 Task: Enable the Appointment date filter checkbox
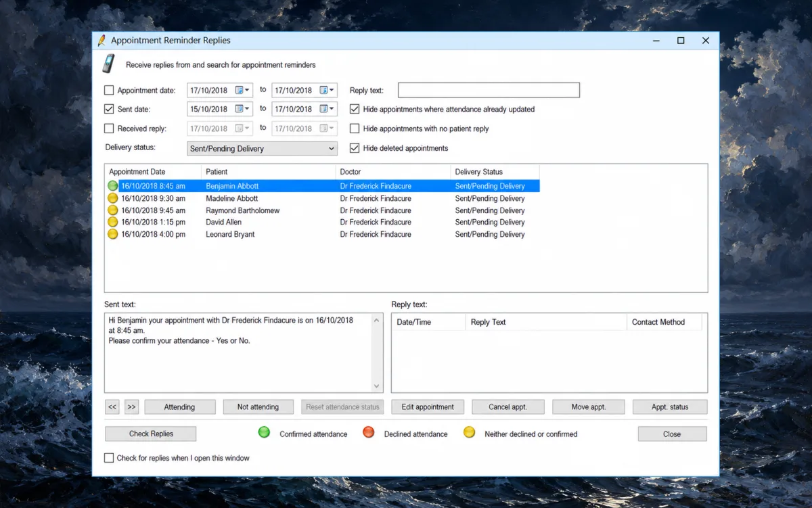(x=109, y=90)
